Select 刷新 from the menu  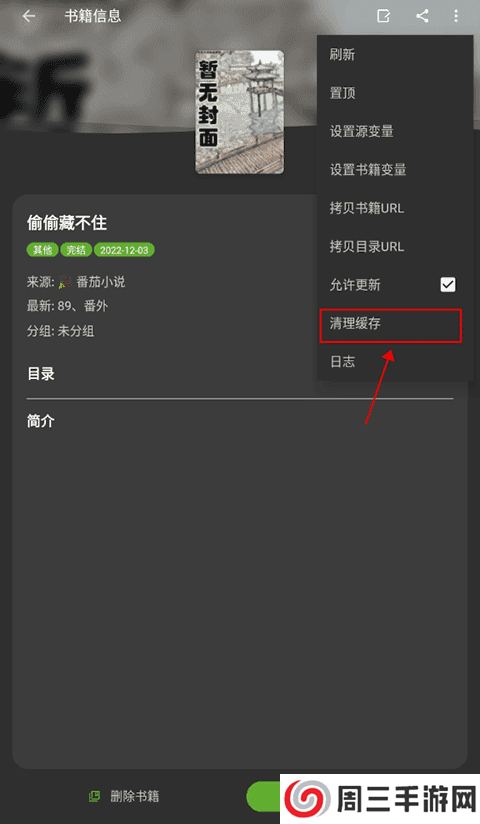click(x=395, y=54)
